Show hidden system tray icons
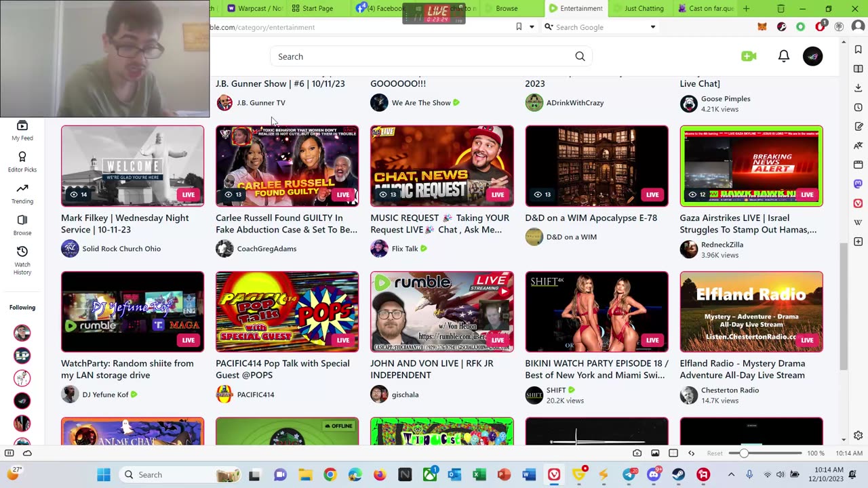 (x=731, y=474)
